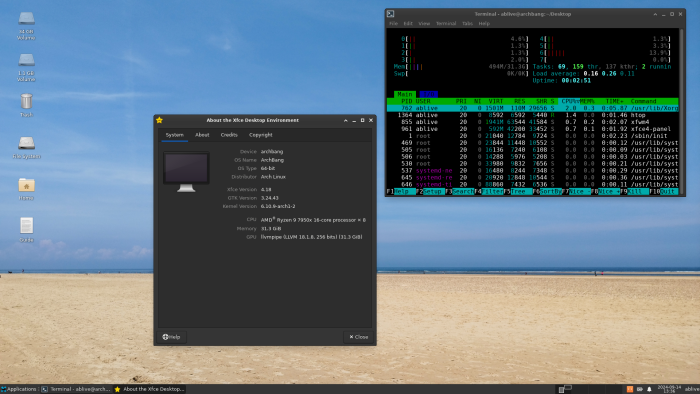The width and height of the screenshot is (700, 394).
Task: Open the 34 GB Volume desktop icon
Action: coord(26,25)
